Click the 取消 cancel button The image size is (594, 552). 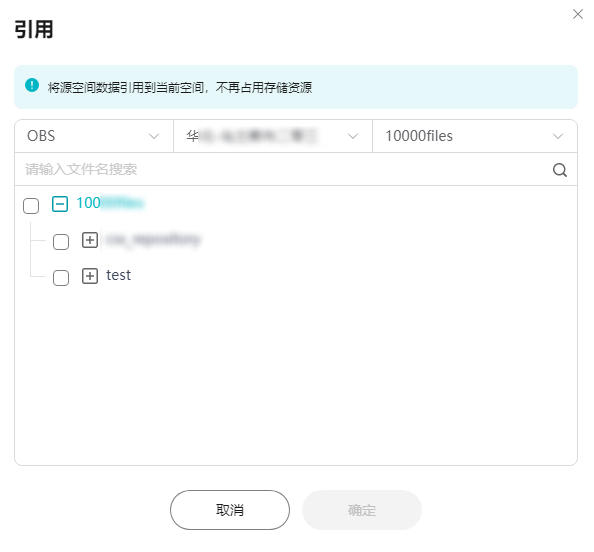point(230,510)
